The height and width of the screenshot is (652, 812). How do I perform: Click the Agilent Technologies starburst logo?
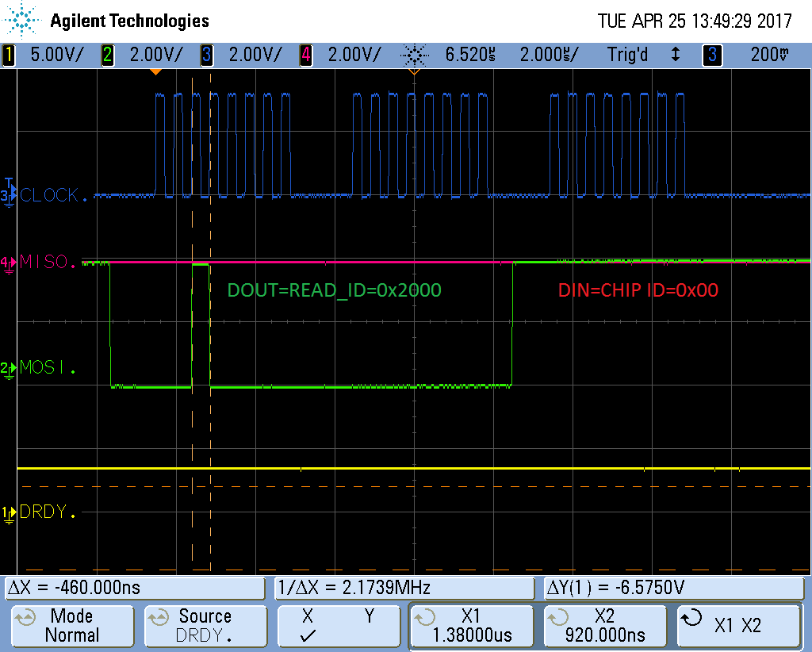(x=21, y=20)
